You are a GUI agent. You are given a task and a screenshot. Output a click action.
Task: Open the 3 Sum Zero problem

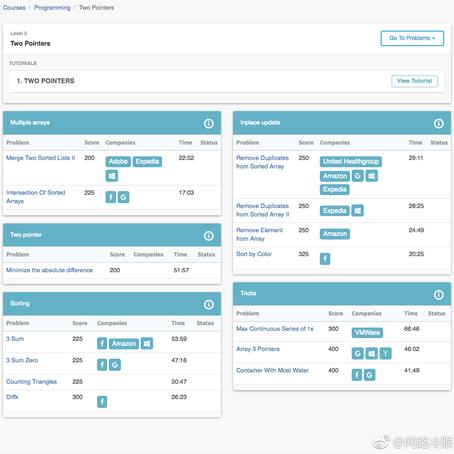coord(22,360)
